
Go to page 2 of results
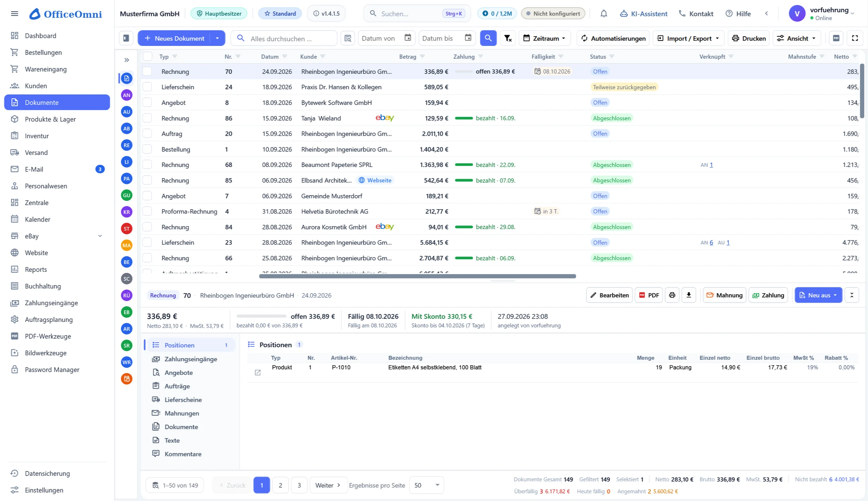click(280, 485)
